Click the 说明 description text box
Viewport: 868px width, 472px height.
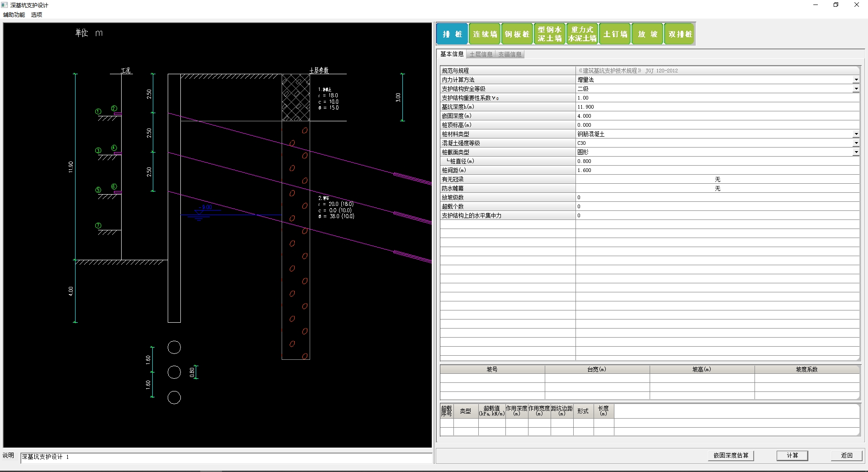coord(226,457)
